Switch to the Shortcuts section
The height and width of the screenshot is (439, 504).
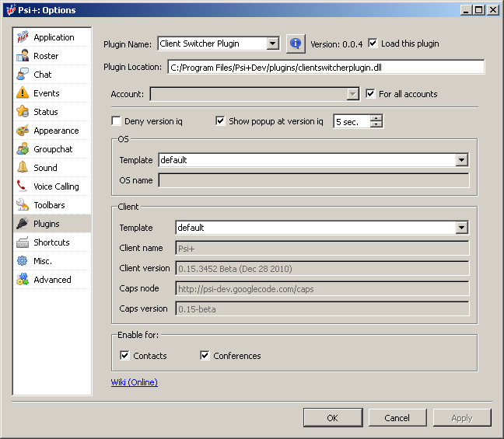(x=51, y=242)
